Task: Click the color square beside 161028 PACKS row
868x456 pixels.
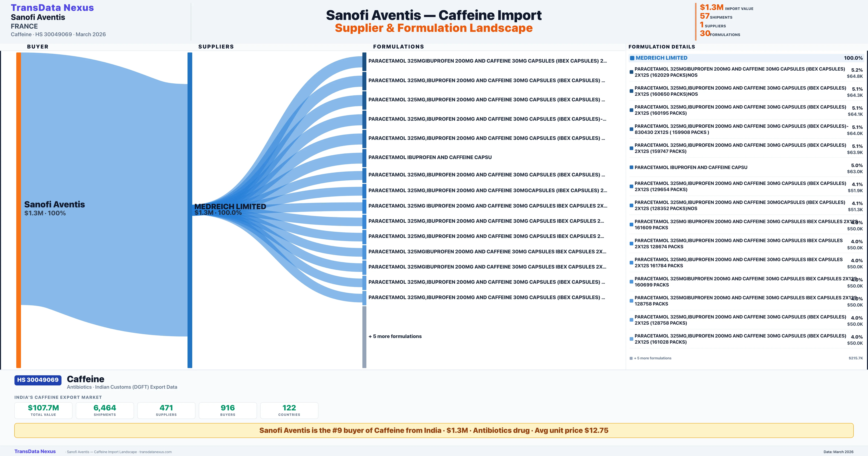Action: (631, 339)
